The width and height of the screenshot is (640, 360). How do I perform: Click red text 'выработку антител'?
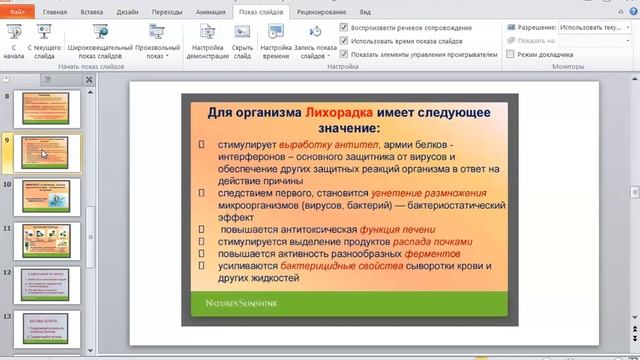click(329, 144)
